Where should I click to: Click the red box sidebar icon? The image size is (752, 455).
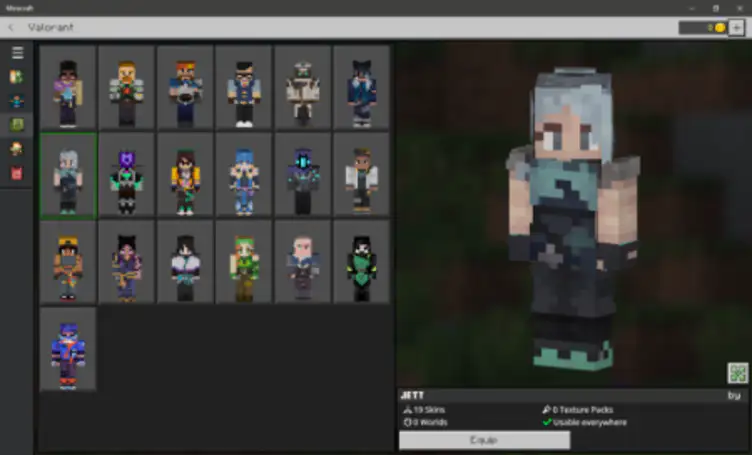[16, 173]
